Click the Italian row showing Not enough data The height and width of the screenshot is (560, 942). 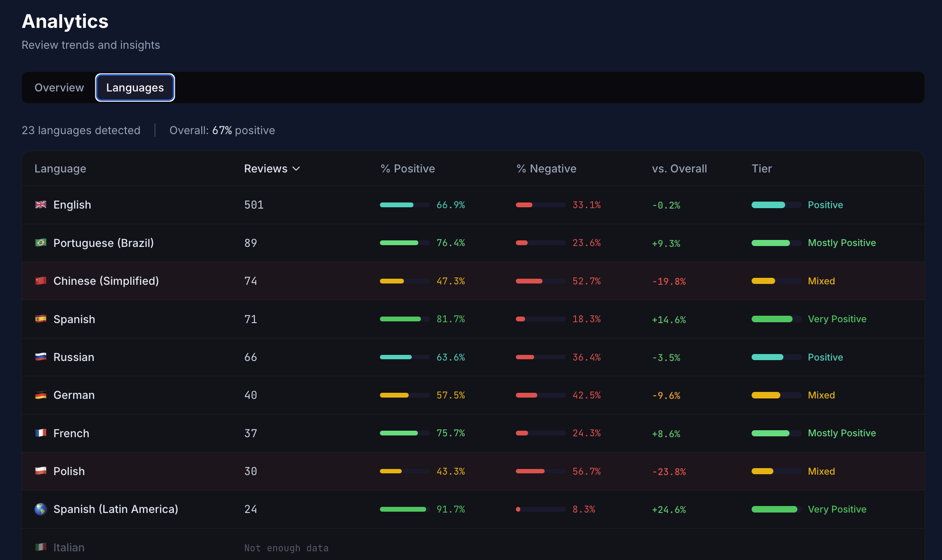coord(286,547)
